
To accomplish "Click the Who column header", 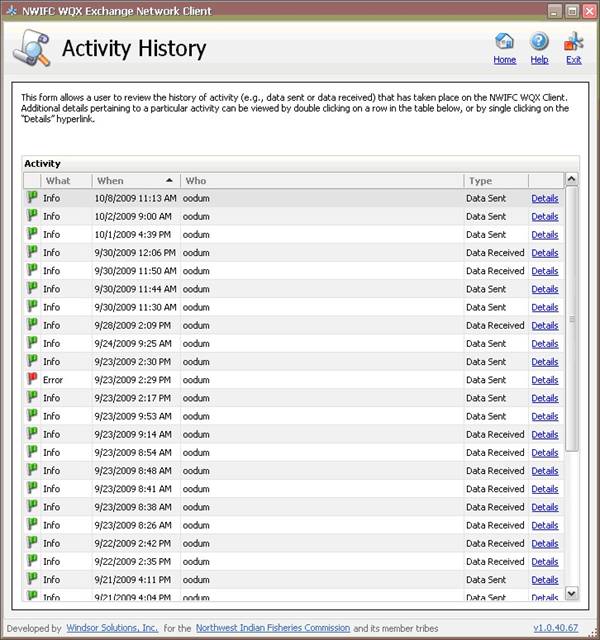I will (320, 181).
